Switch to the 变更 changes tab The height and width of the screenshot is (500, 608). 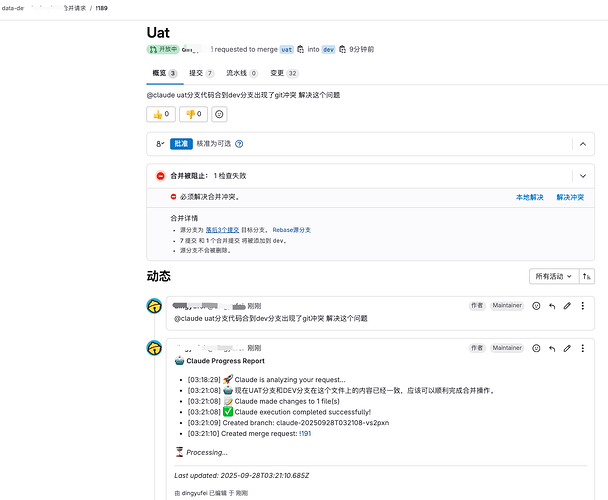[284, 73]
